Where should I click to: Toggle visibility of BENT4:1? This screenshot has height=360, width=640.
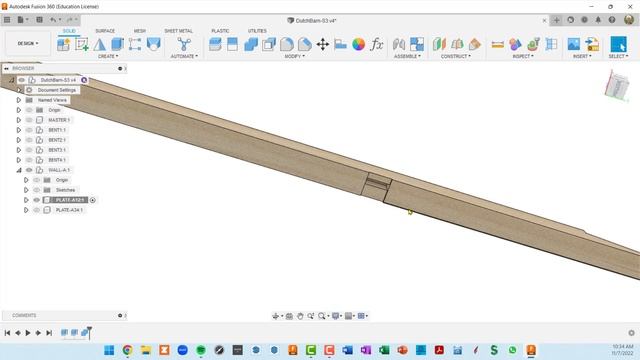click(29, 160)
